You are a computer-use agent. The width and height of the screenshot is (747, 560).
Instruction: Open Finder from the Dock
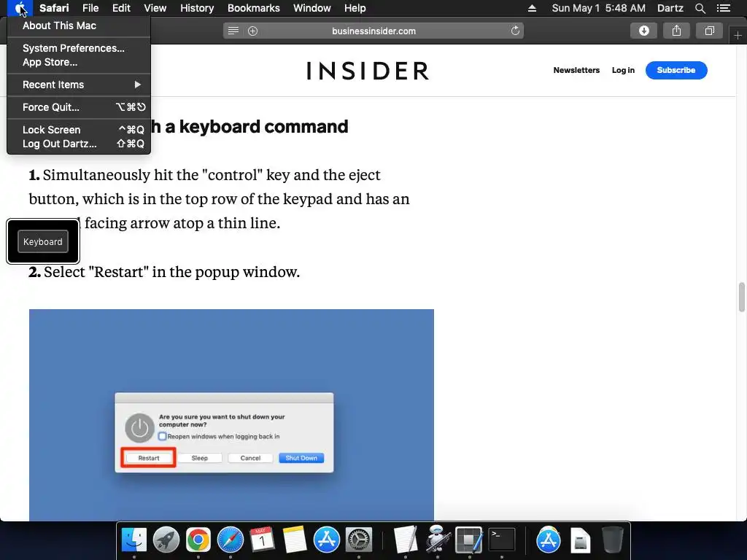(x=134, y=540)
